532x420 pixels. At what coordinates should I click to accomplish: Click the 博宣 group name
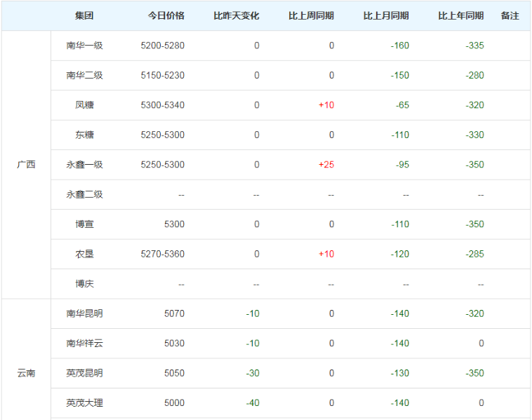click(84, 224)
